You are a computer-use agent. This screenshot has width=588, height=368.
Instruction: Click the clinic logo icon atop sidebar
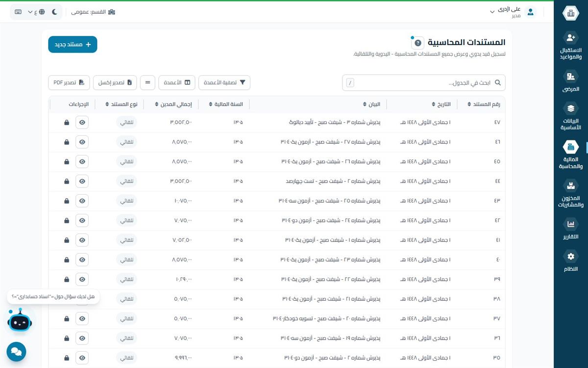click(x=570, y=13)
